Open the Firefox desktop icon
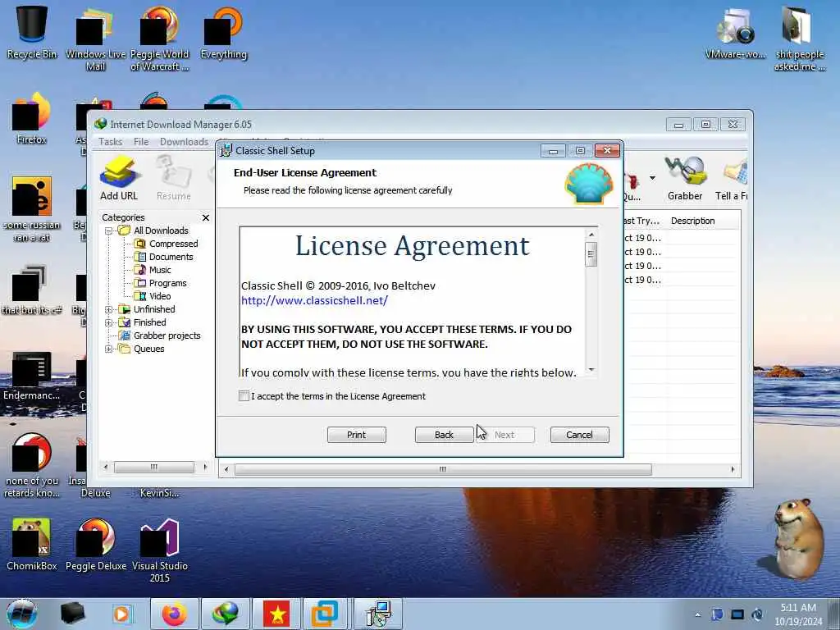The width and height of the screenshot is (840, 630). pyautogui.click(x=32, y=118)
